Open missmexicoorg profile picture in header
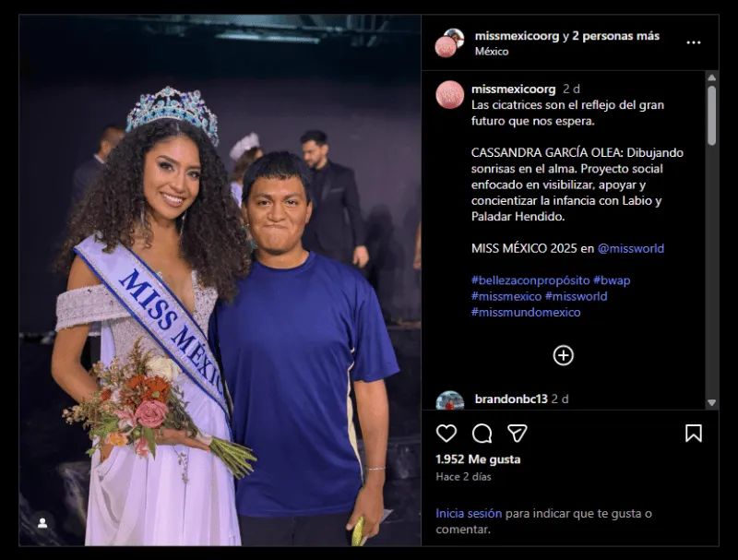The height and width of the screenshot is (560, 738). [x=448, y=42]
